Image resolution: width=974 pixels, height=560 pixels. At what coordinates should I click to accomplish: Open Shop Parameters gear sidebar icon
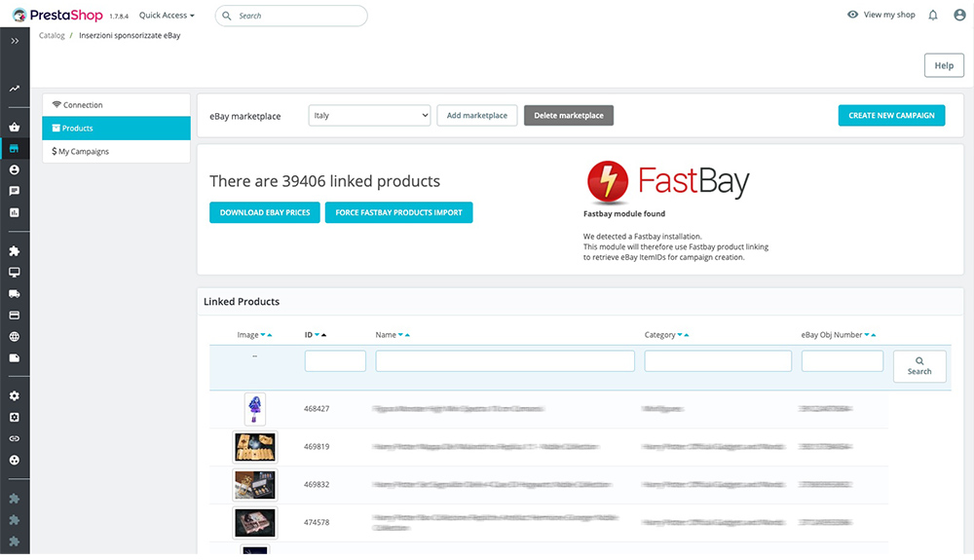(x=15, y=396)
